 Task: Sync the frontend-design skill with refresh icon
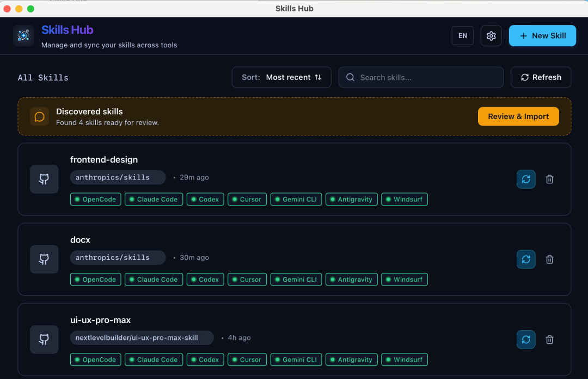pos(526,179)
